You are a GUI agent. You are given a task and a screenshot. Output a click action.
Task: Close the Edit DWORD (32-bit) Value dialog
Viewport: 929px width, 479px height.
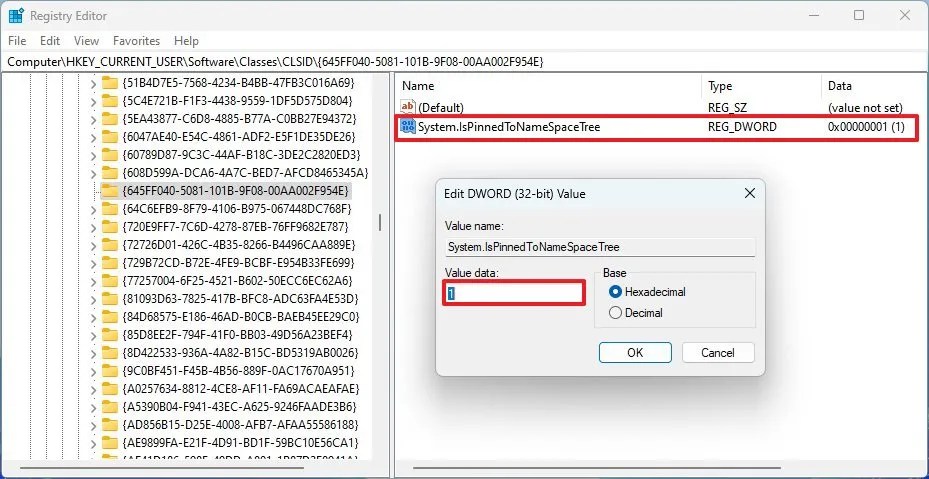[749, 193]
